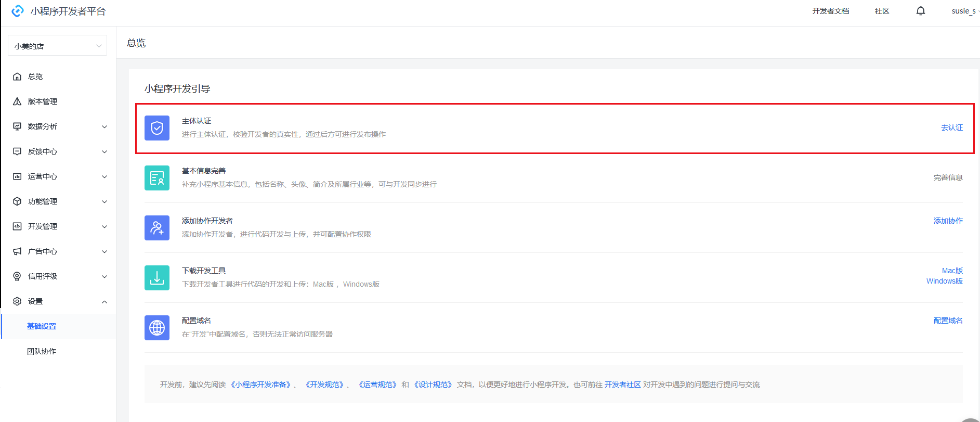Click the 完善信息 link

[948, 177]
